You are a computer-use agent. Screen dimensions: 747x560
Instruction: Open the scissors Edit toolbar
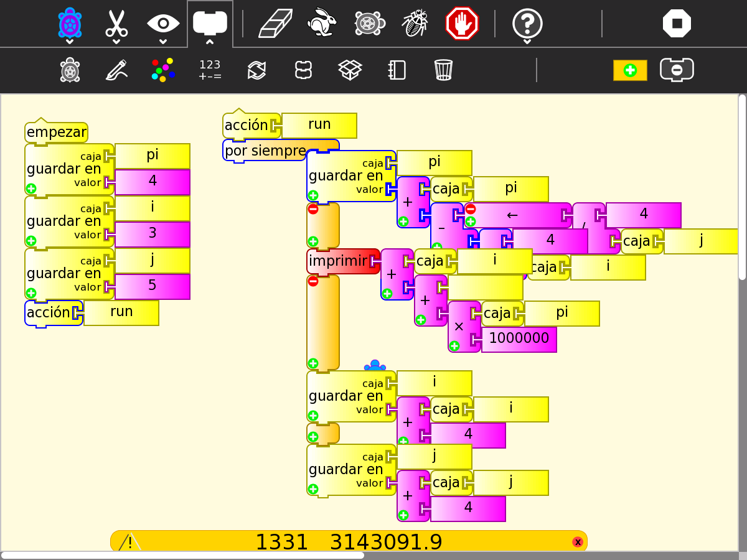[116, 23]
